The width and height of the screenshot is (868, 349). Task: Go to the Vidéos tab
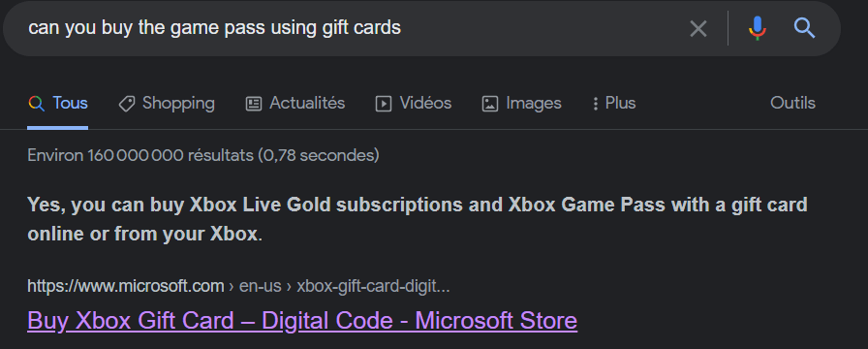coord(425,103)
